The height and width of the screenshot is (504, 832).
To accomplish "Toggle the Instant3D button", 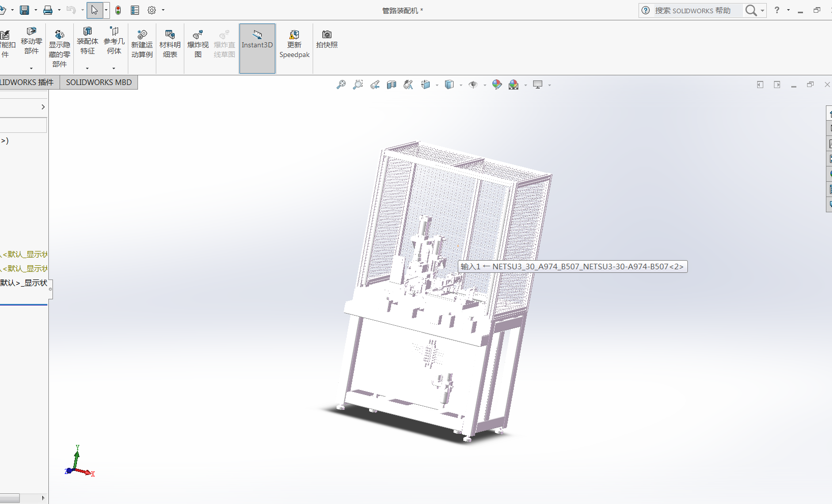I will point(257,48).
